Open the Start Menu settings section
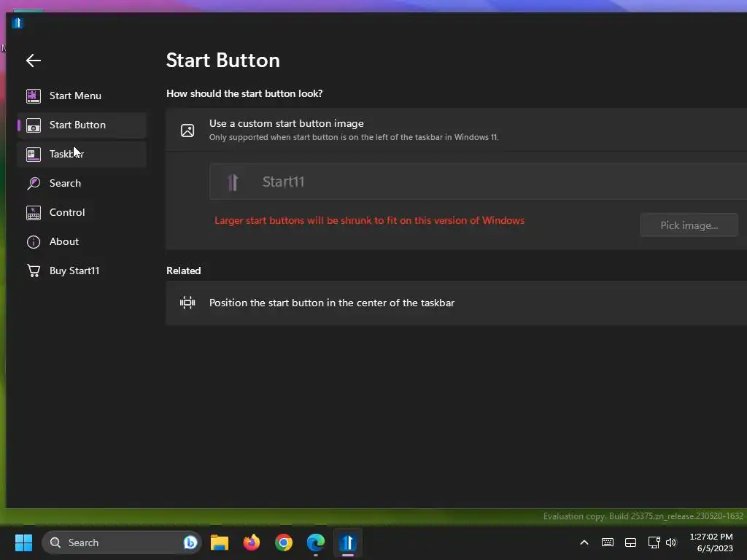 (x=82, y=96)
